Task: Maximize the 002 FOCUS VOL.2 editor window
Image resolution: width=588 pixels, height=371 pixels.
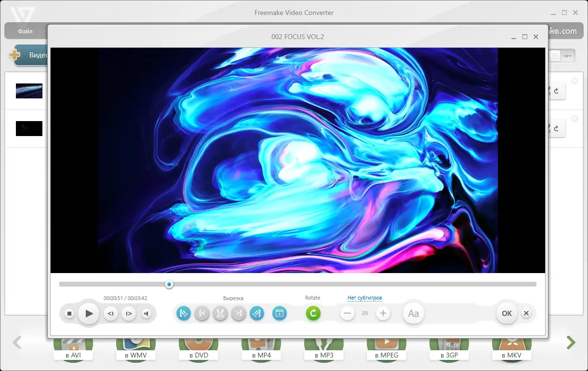Action: tap(525, 37)
